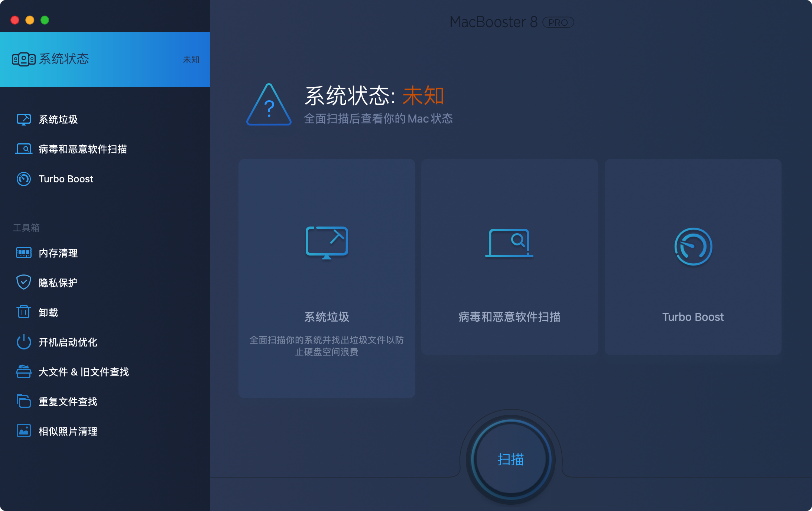Click the privacy protection shield icon

click(24, 283)
